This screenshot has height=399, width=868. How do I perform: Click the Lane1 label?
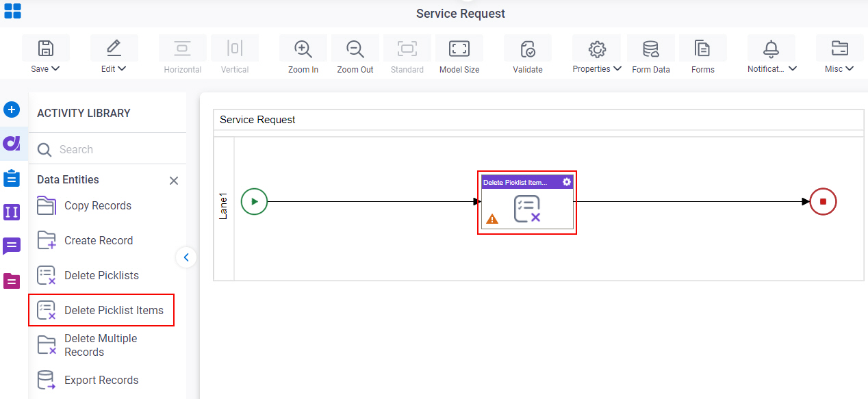[224, 207]
